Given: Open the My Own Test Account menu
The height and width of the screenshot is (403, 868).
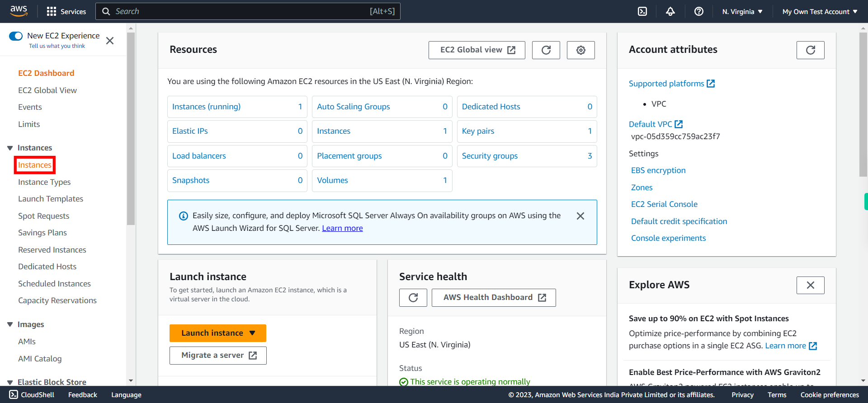Looking at the screenshot, I should 820,12.
